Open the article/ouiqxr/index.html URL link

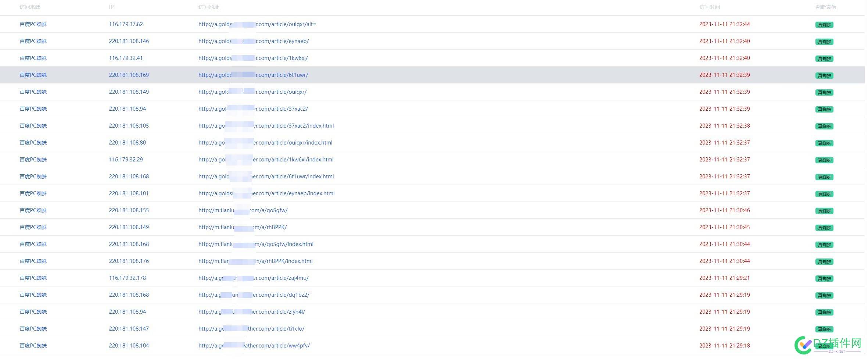click(265, 143)
